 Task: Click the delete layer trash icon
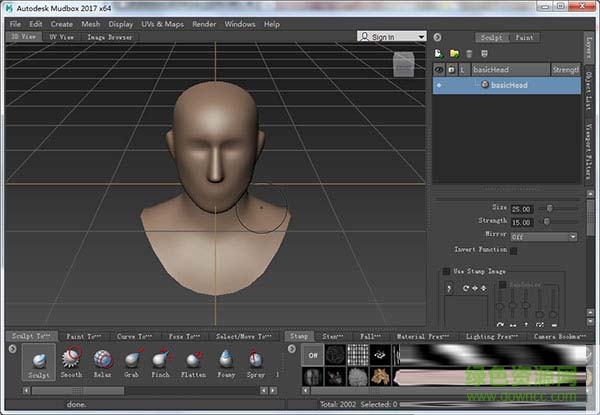468,53
